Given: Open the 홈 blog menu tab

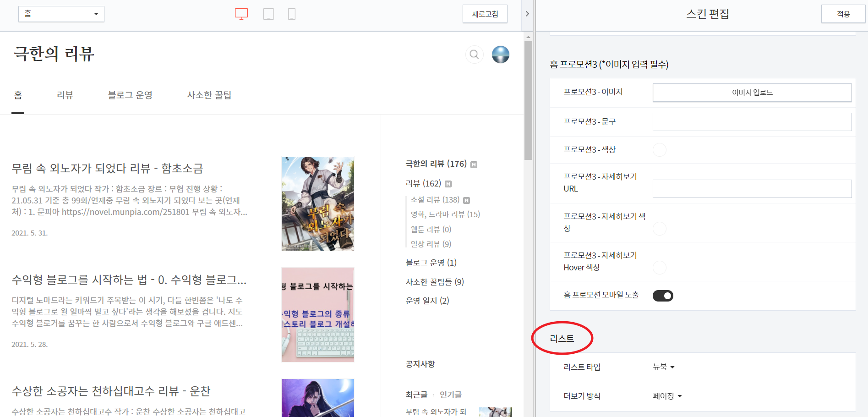Looking at the screenshot, I should 18,95.
